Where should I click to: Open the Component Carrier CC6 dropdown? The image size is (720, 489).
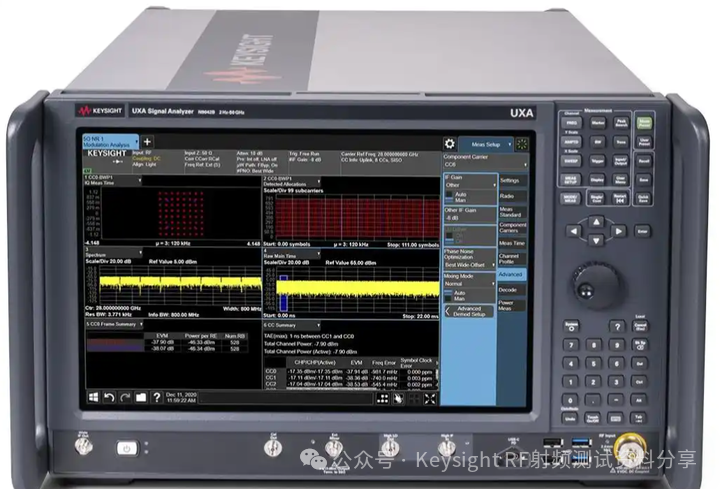485,164
